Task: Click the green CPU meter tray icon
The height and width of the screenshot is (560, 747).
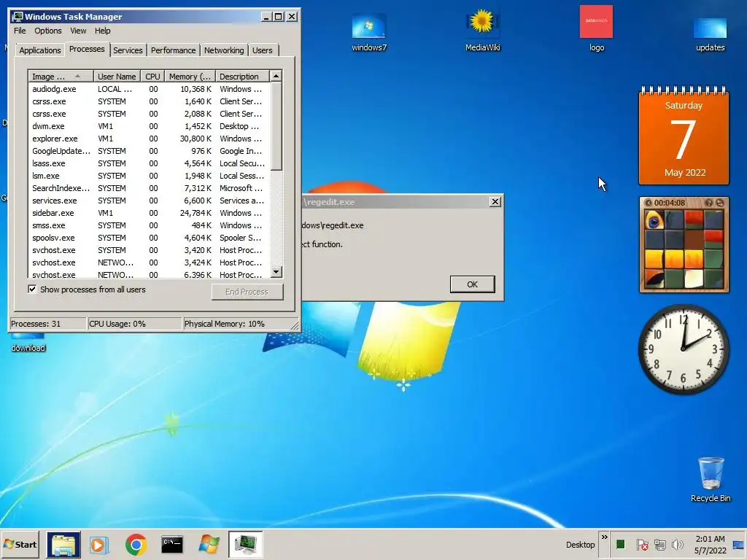Action: (x=620, y=544)
